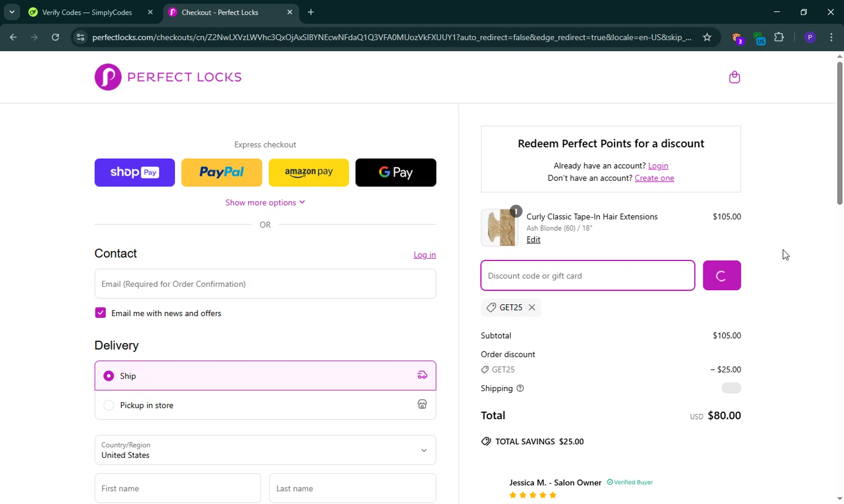The image size is (844, 504).
Task: Click the Login link for Perfect Points
Action: pos(658,166)
